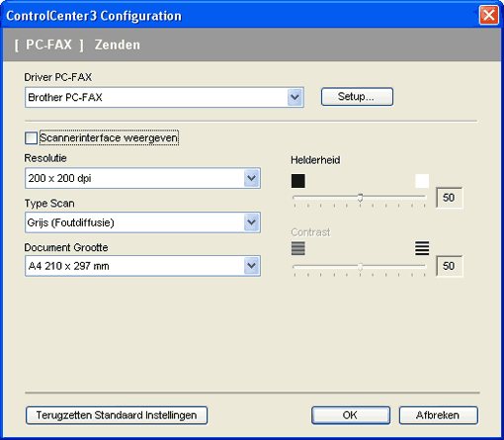
Task: Click Afbreken to cancel
Action: coord(439,415)
